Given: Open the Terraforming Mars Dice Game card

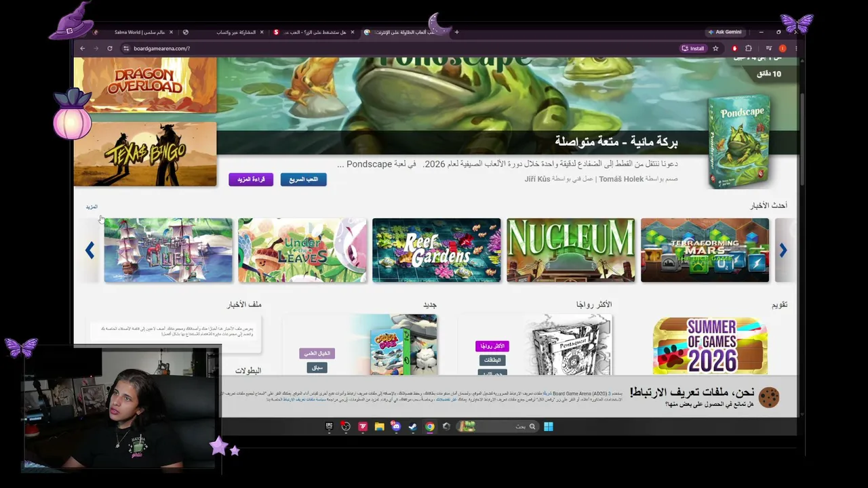Looking at the screenshot, I should pos(705,250).
